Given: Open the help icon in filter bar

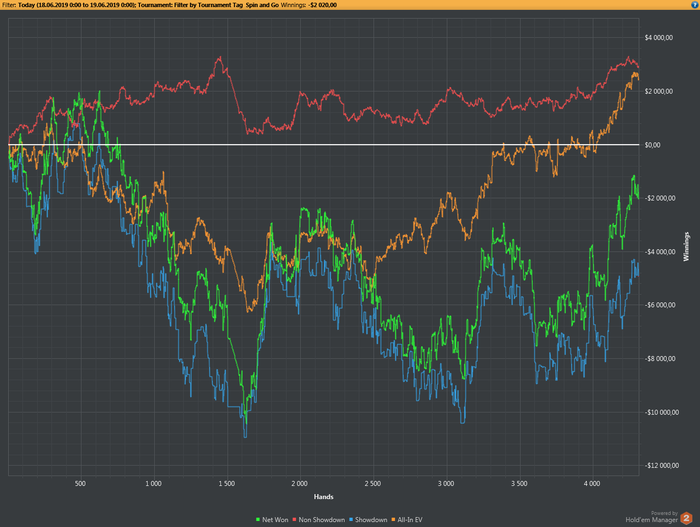Looking at the screenshot, I should point(695,4).
